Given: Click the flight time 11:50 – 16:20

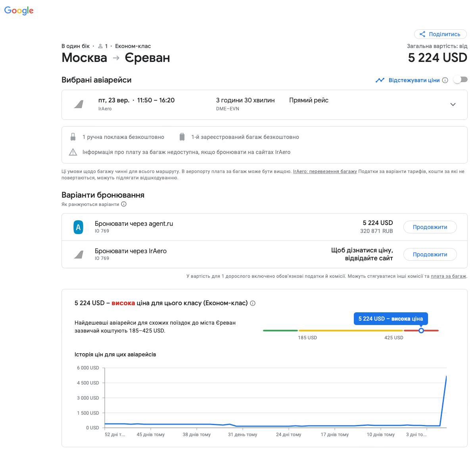Looking at the screenshot, I should coord(156,100).
